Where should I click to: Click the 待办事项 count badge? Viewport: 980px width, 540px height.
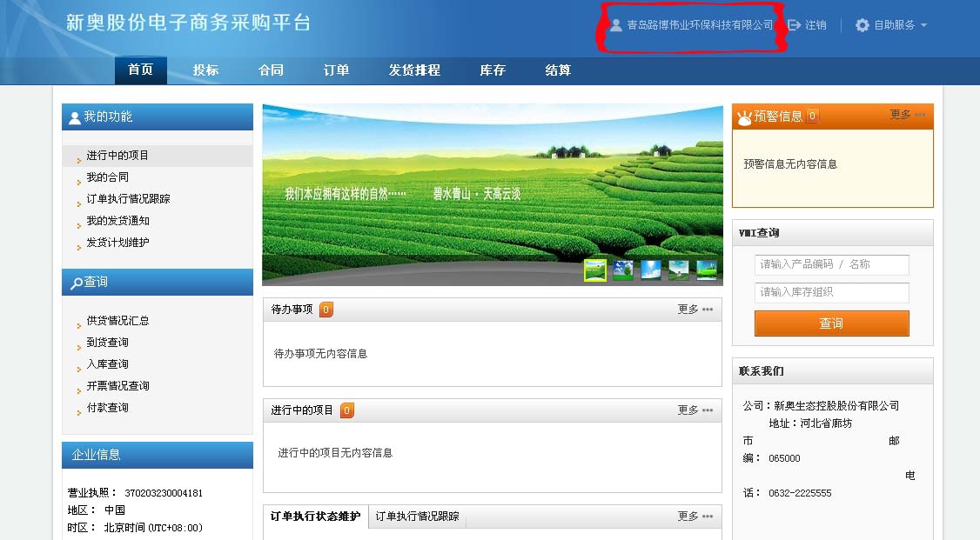point(326,310)
